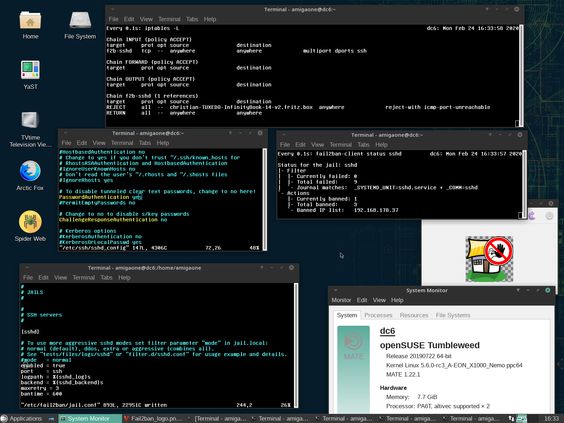Open View menu in fail2ban-client status terminal

tap(318, 145)
